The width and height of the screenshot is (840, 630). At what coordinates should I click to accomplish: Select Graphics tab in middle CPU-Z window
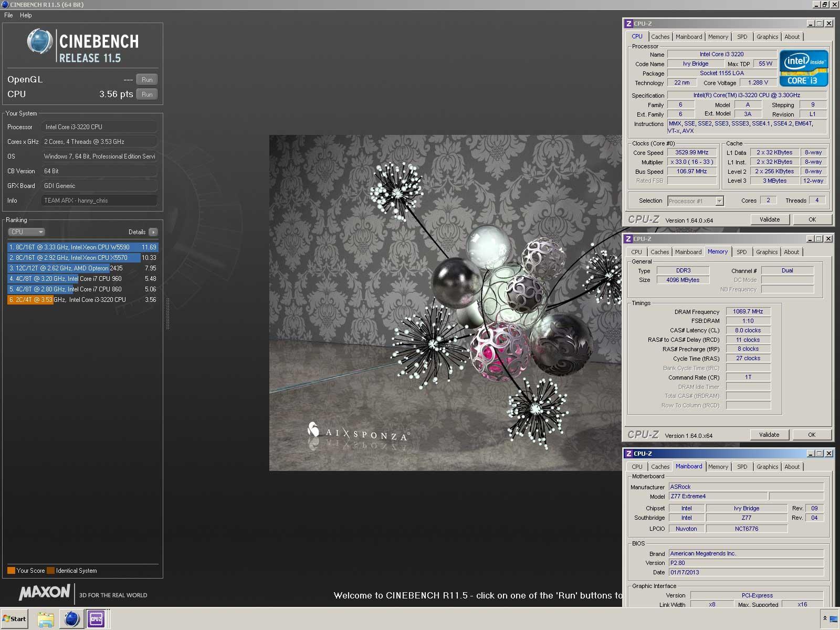point(766,252)
